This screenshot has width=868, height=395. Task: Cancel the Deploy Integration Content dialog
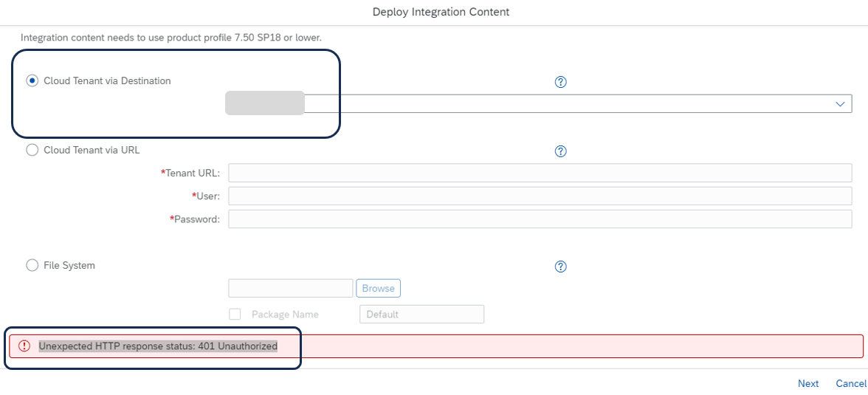click(851, 383)
